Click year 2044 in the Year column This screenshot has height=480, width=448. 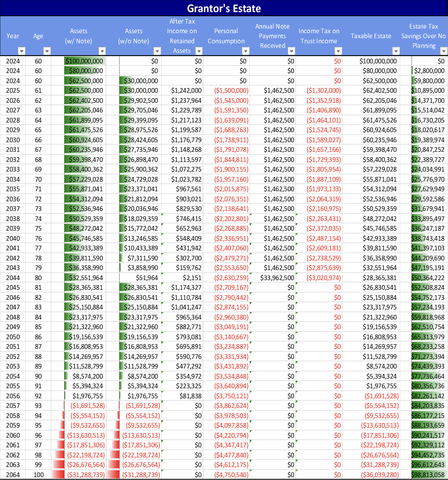point(13,278)
